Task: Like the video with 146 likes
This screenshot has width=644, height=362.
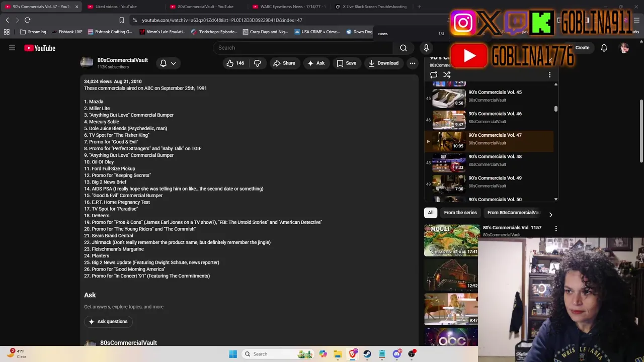Action: coord(235,63)
